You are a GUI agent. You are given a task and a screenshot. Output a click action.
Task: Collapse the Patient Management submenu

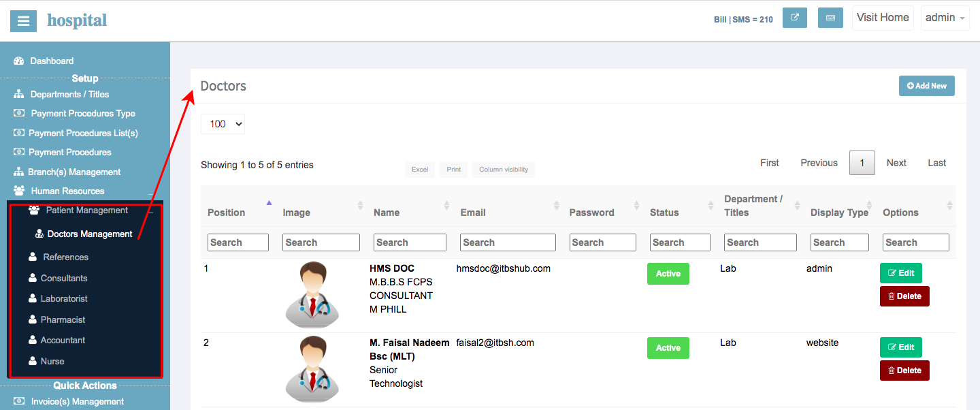click(x=151, y=212)
